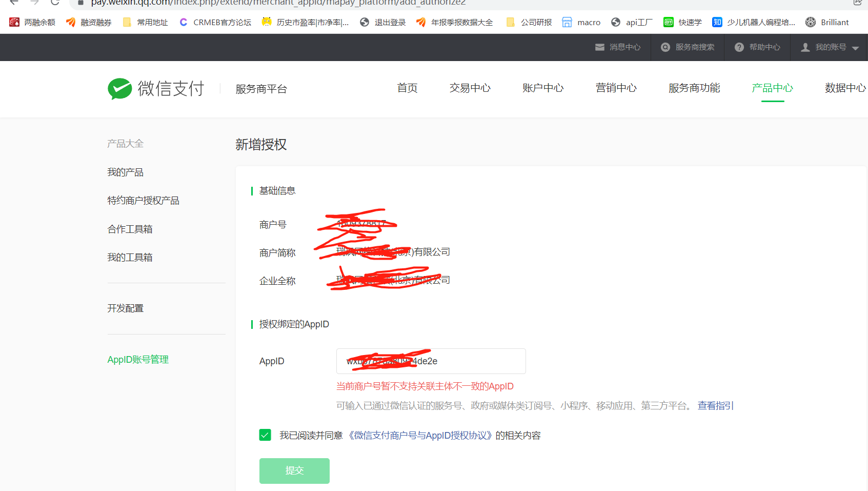This screenshot has width=868, height=491.
Task: Open the CRMEB官方论坛 bookmark
Action: (215, 22)
